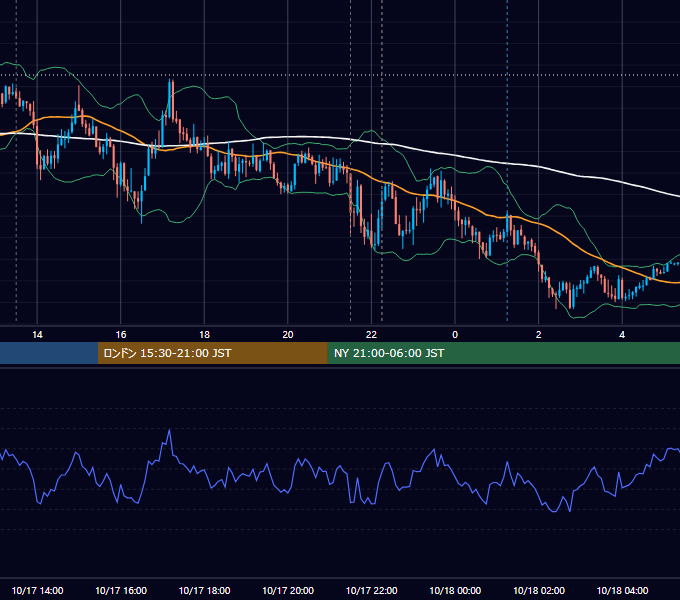Click the 10/18 04:00 time label
The image size is (680, 600).
(x=622, y=590)
